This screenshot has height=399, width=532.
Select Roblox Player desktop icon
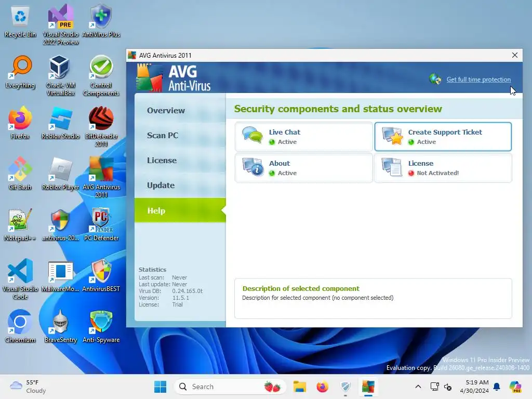(60, 174)
